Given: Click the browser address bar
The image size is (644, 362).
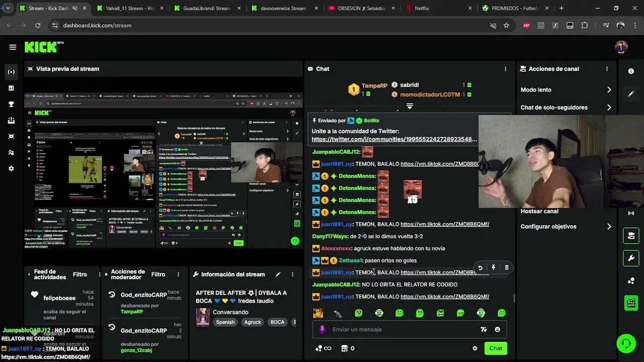Looking at the screenshot, I should coord(272,26).
